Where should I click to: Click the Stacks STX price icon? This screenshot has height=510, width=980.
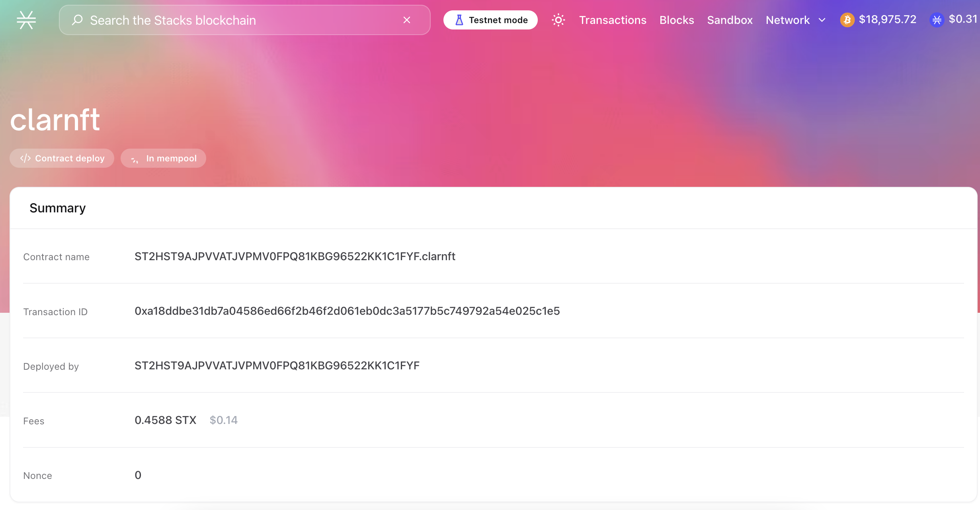coord(937,20)
